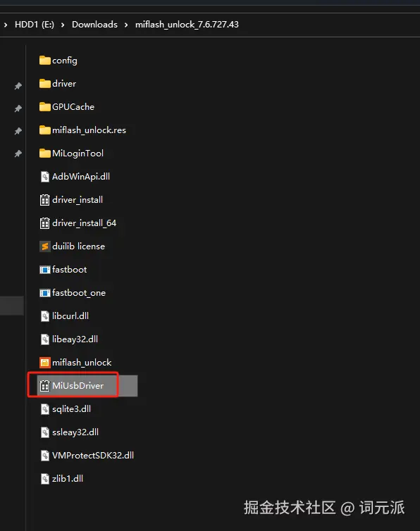Select the driver_install_64 file name

click(x=84, y=223)
